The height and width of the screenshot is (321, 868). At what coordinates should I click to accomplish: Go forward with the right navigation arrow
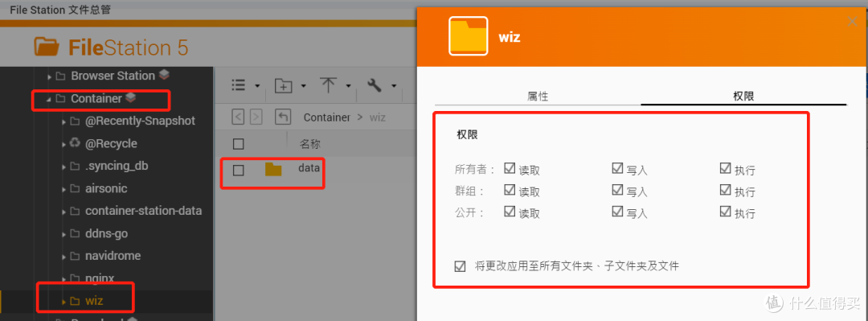pyautogui.click(x=256, y=117)
